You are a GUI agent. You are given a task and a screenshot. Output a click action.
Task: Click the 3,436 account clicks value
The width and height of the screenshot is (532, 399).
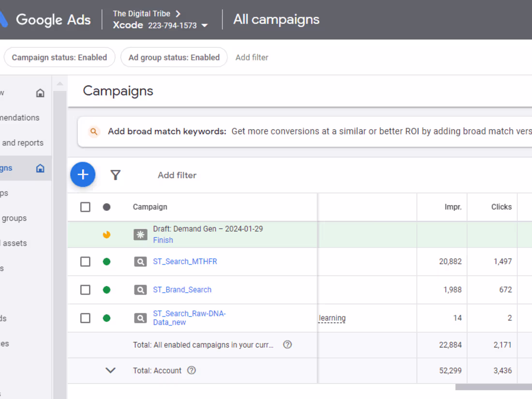pos(502,370)
